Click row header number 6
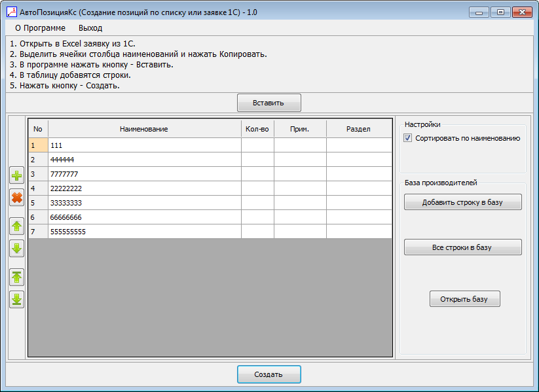The image size is (539, 392). [x=38, y=217]
